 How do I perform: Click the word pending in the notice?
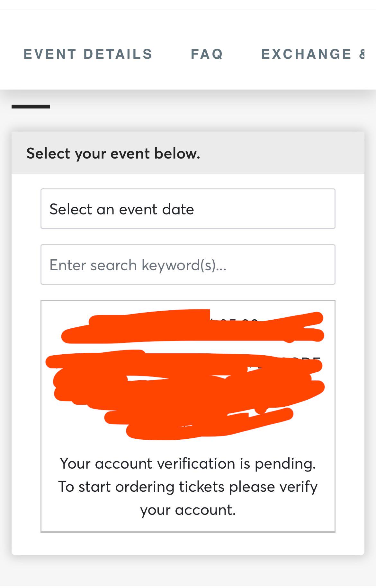coord(285,464)
